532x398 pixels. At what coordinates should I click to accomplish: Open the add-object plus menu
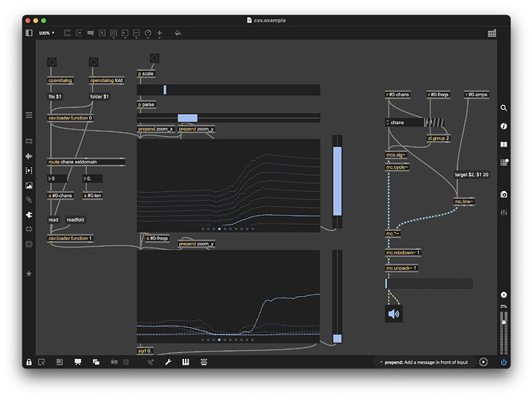tap(159, 33)
